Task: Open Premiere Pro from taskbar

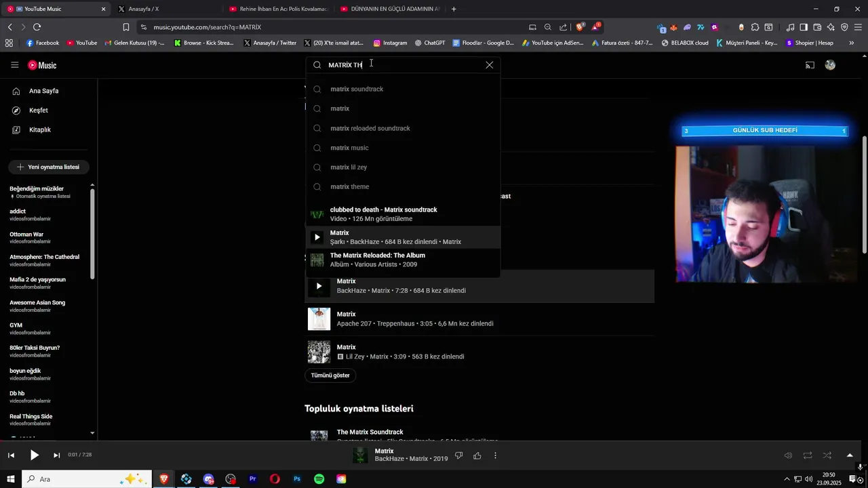Action: 253,479
